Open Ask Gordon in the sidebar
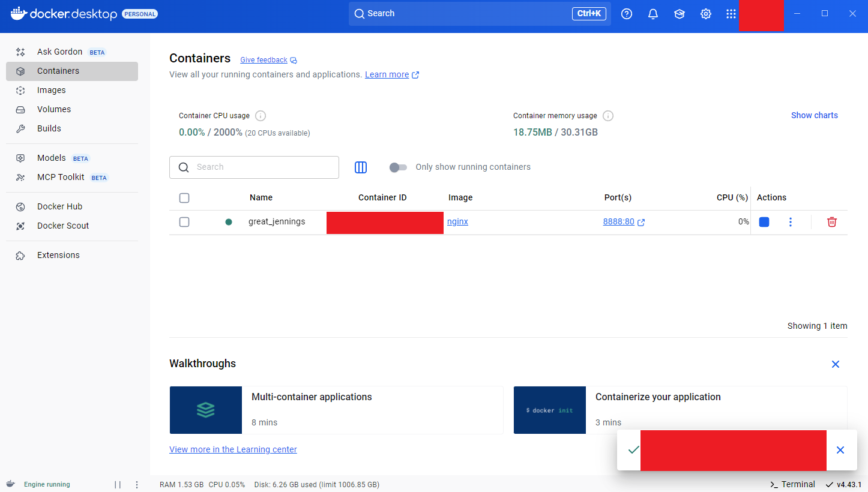The image size is (868, 492). [72, 52]
